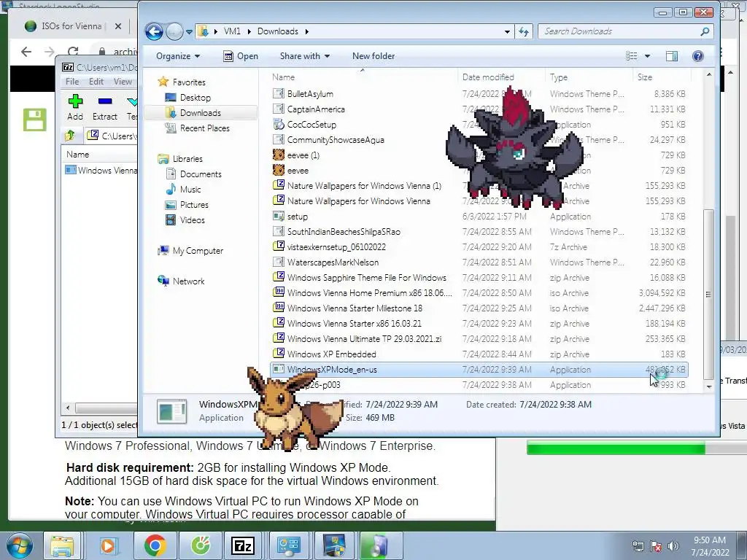Select Favorites in navigation pane
The width and height of the screenshot is (747, 560).
(x=182, y=82)
